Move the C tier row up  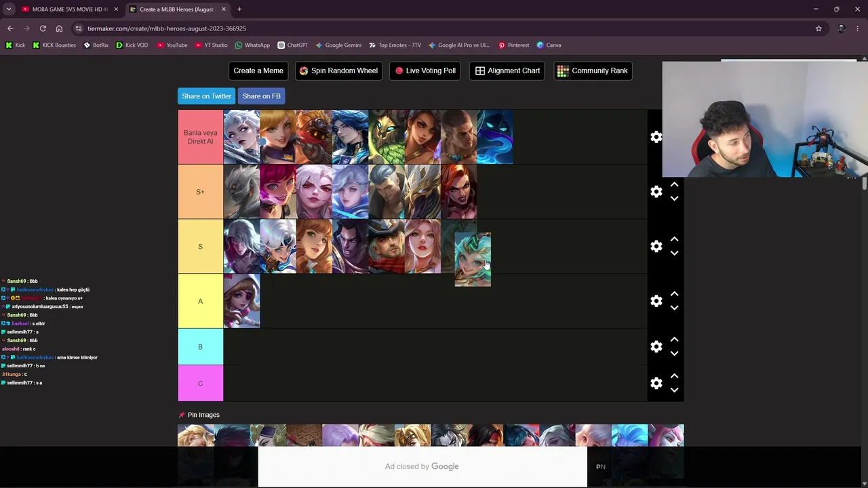[674, 376]
